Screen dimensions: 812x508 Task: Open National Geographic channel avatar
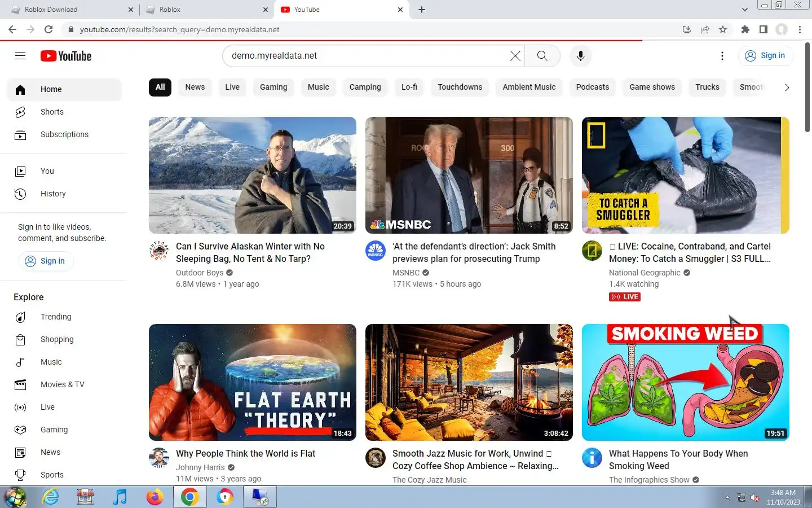(x=592, y=251)
